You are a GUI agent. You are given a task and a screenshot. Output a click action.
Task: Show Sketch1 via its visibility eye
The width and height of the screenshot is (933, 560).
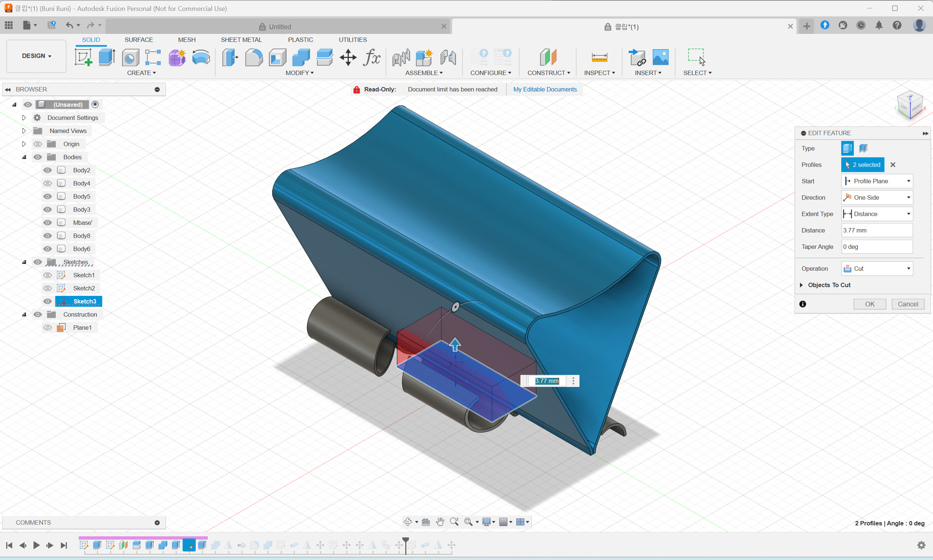(47, 275)
